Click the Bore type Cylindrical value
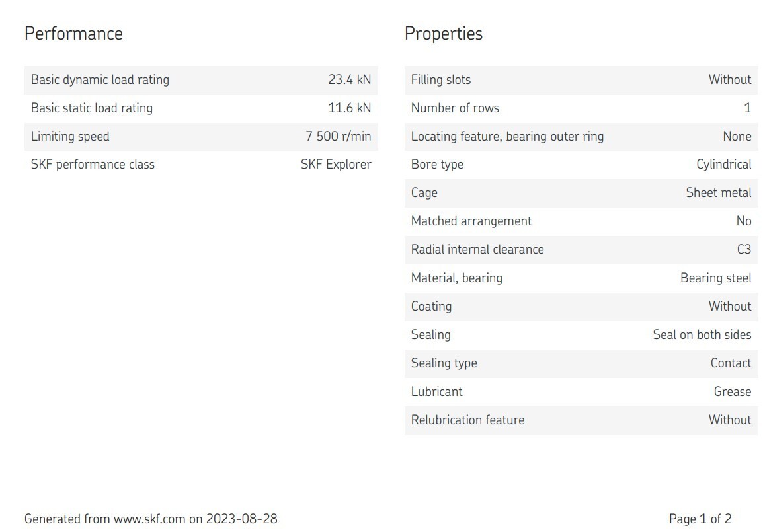 pos(723,165)
